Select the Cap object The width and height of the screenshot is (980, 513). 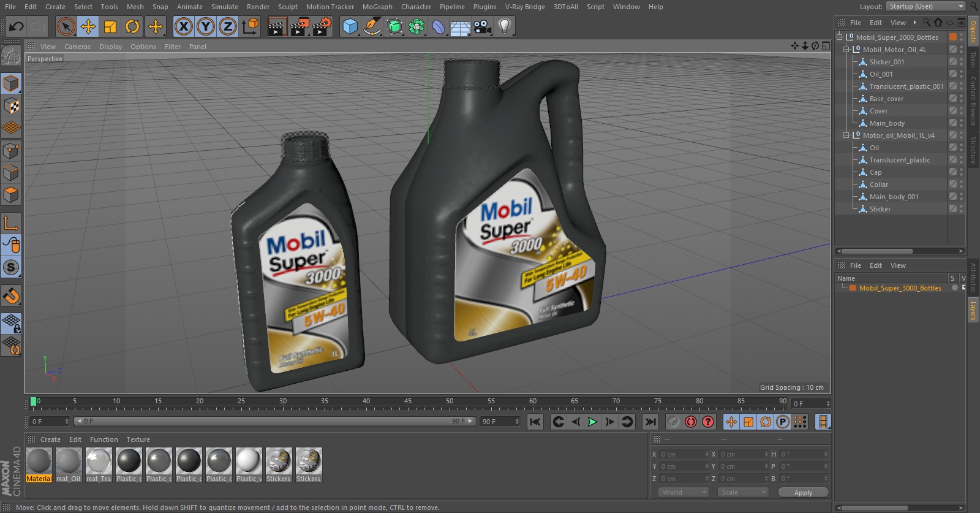click(x=875, y=172)
